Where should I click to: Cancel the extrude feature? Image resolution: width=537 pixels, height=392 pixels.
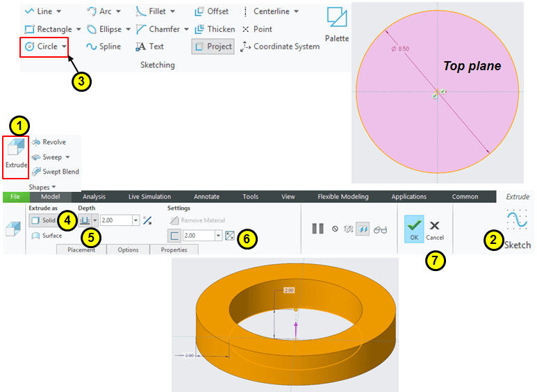435,229
